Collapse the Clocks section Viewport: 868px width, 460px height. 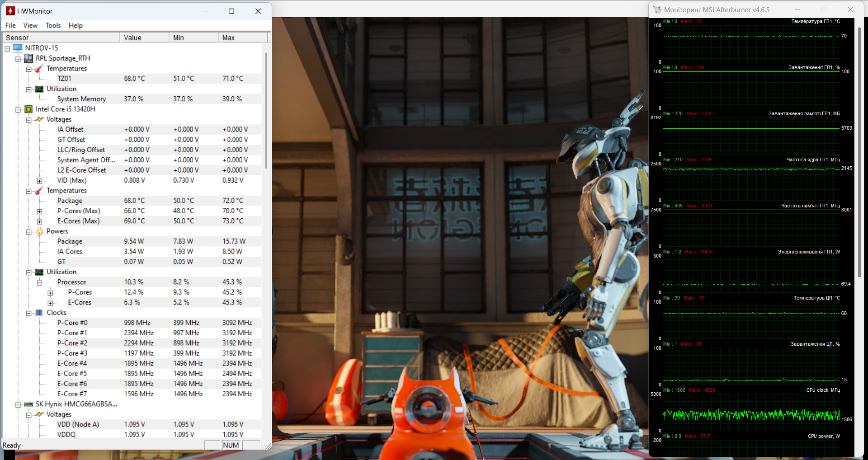[x=29, y=313]
